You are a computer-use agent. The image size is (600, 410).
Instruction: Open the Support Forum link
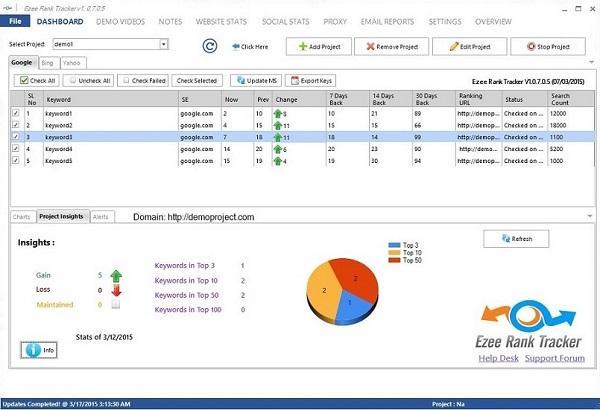pos(554,358)
